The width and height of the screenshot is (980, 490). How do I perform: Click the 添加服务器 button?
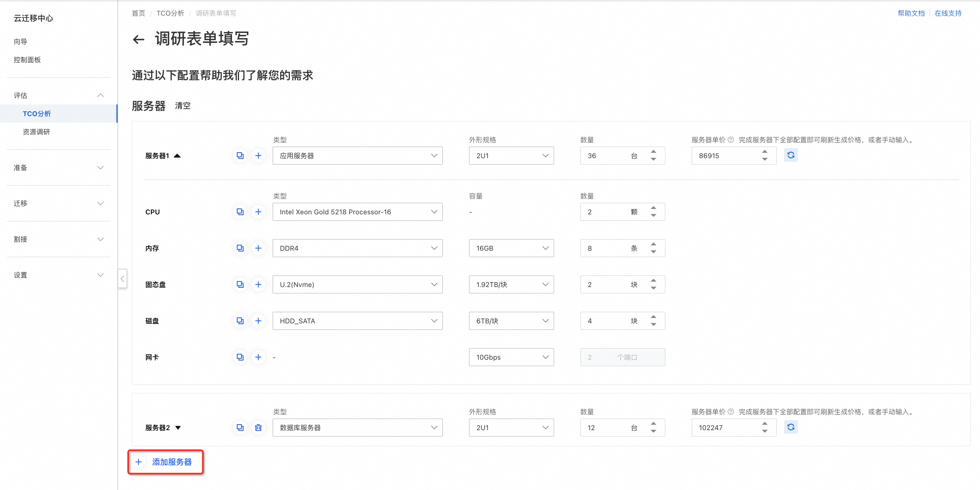coord(165,462)
